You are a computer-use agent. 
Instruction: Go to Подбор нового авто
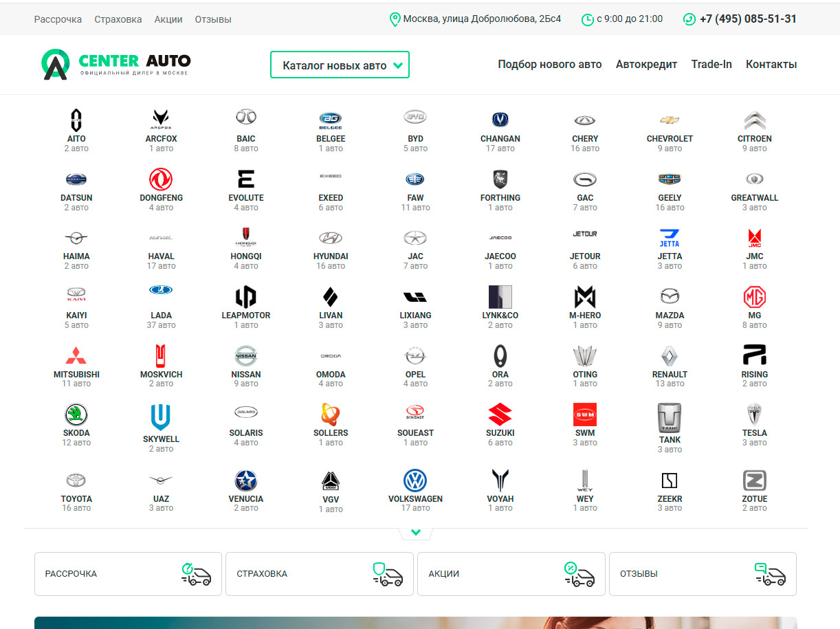pyautogui.click(x=550, y=65)
